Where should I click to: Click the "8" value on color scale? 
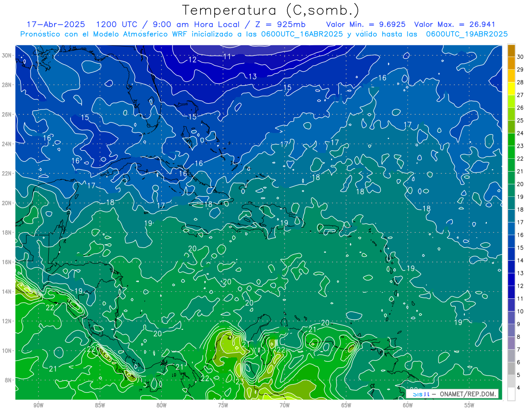519,337
